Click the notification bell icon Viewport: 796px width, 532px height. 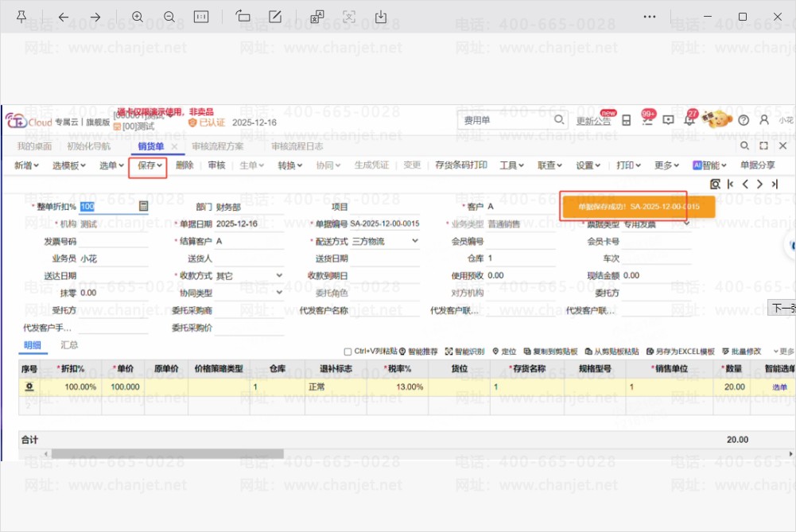pos(689,120)
